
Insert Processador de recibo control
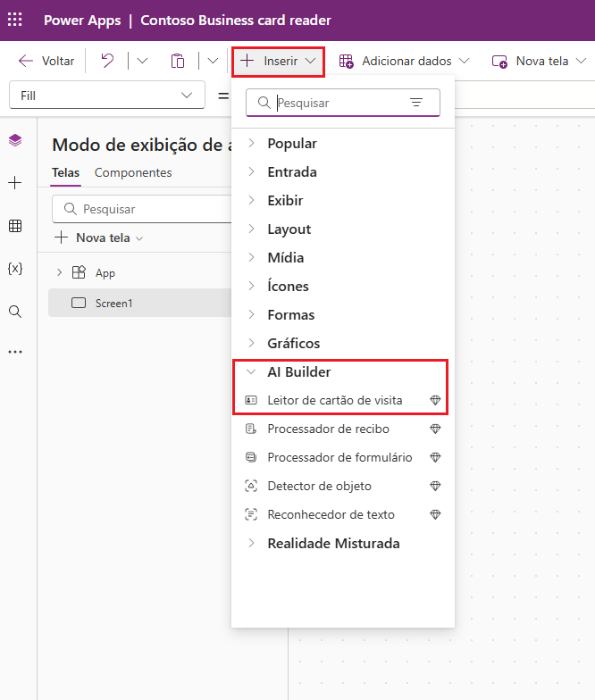(329, 429)
